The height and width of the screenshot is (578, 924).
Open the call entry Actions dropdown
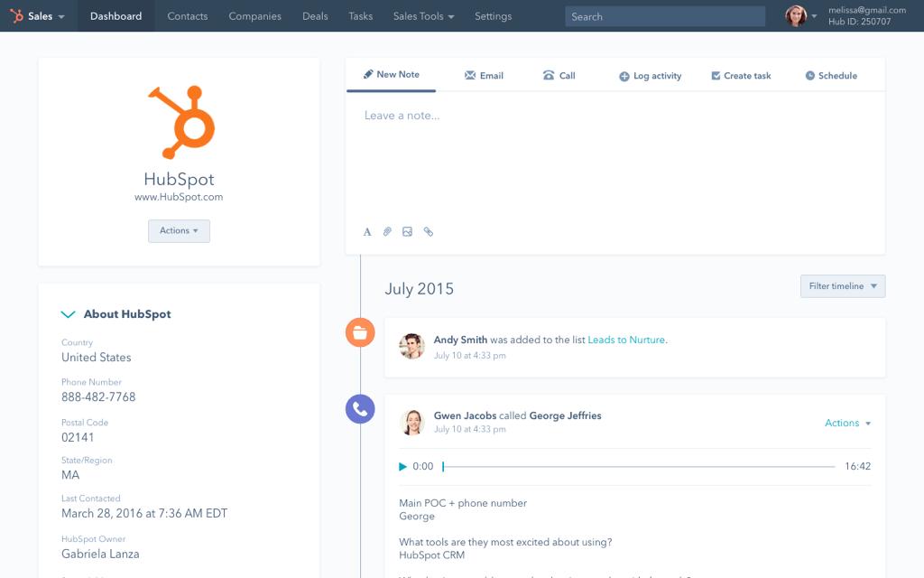tap(847, 423)
